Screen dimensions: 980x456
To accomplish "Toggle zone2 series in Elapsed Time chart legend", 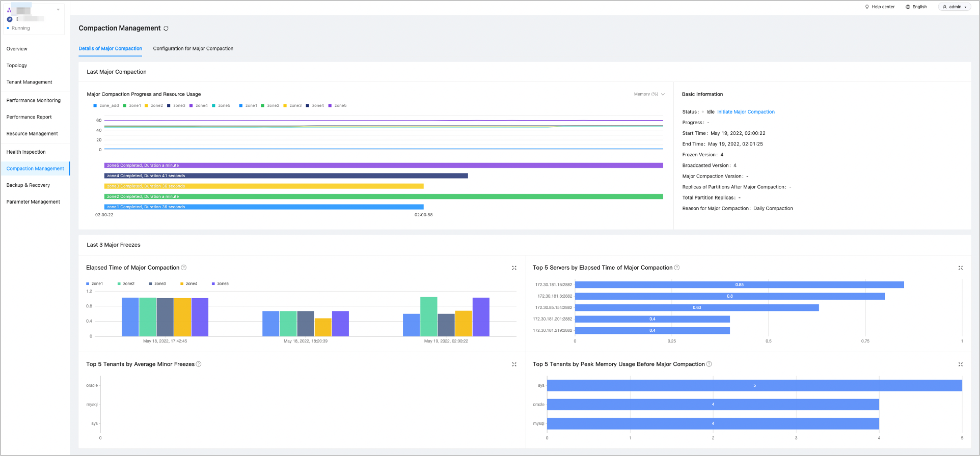I will pos(126,284).
